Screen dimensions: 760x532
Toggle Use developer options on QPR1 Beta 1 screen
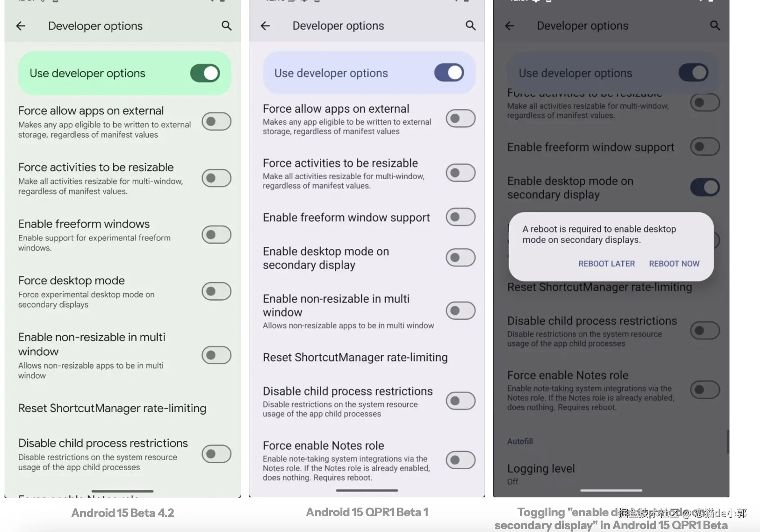449,73
